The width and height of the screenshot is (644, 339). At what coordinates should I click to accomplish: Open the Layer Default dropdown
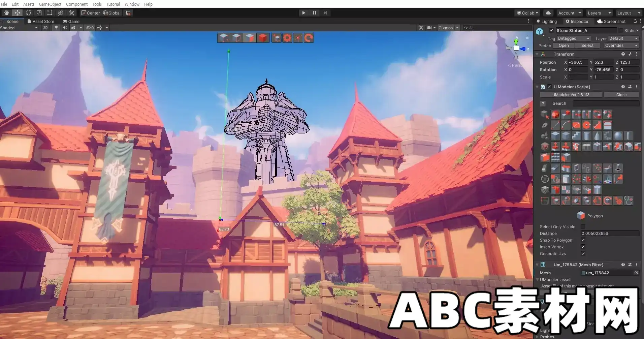click(623, 38)
